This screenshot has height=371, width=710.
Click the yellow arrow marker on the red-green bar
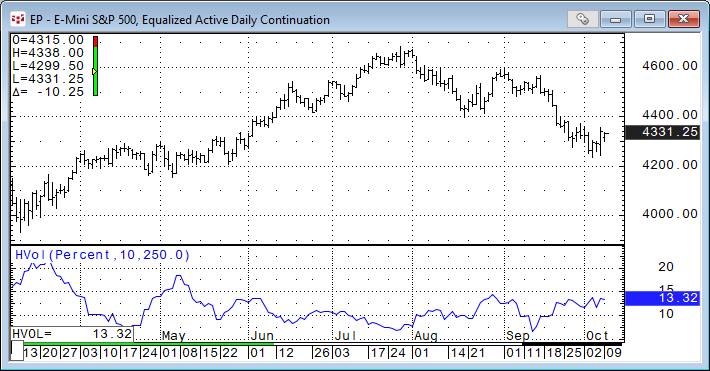point(95,71)
